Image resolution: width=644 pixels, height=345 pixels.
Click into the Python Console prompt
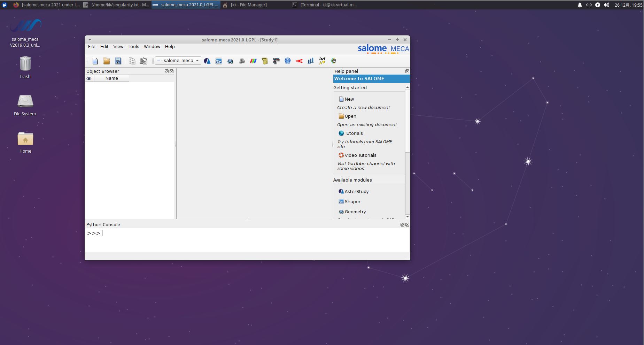[x=247, y=240]
